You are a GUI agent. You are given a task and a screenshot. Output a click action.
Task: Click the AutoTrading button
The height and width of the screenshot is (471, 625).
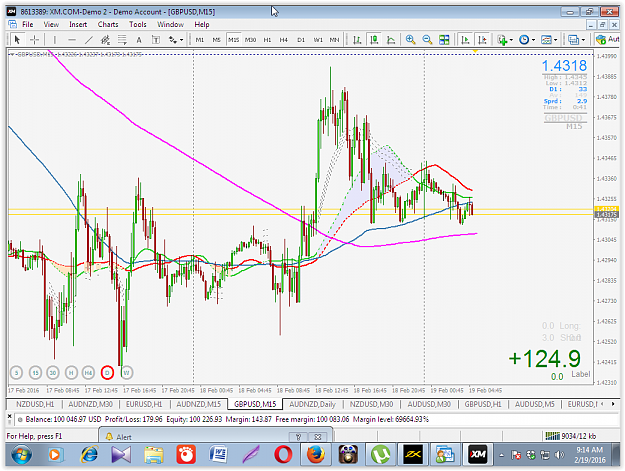click(x=607, y=39)
